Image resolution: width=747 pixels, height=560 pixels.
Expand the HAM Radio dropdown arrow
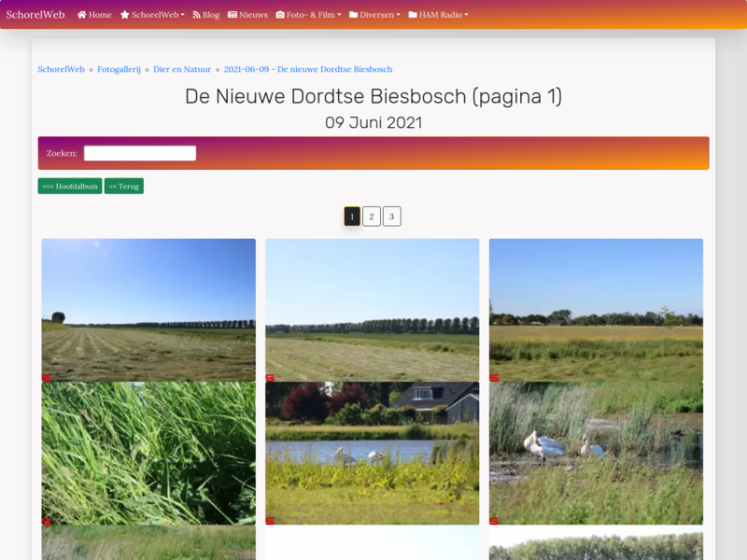466,15
